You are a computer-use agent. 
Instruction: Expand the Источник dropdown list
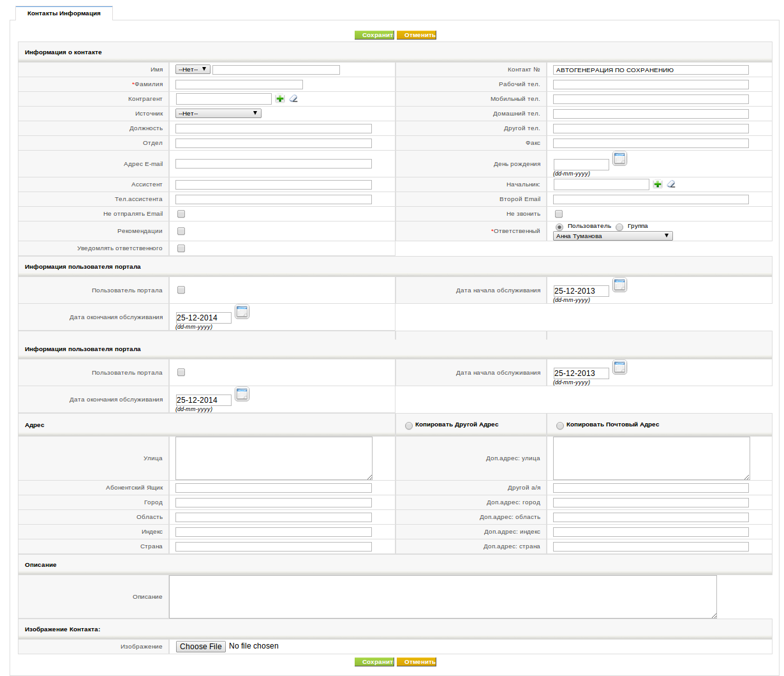click(x=218, y=114)
